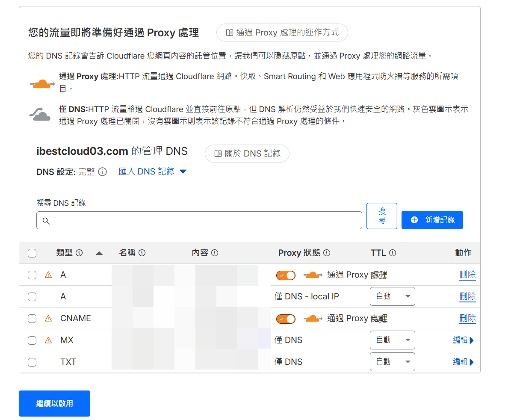Tick the checkbox for the TXT record
Screen dimensions: 508x420
[x=32, y=362]
